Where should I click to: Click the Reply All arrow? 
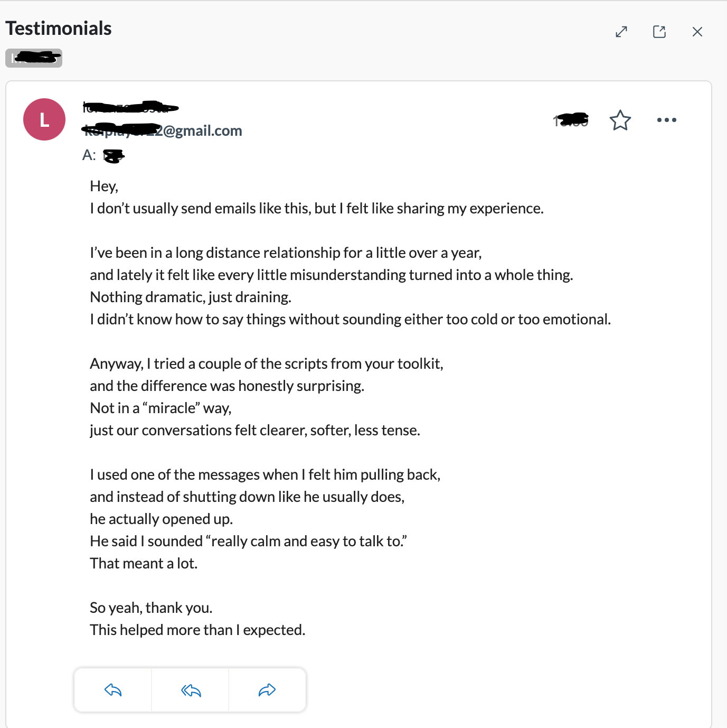(x=191, y=690)
